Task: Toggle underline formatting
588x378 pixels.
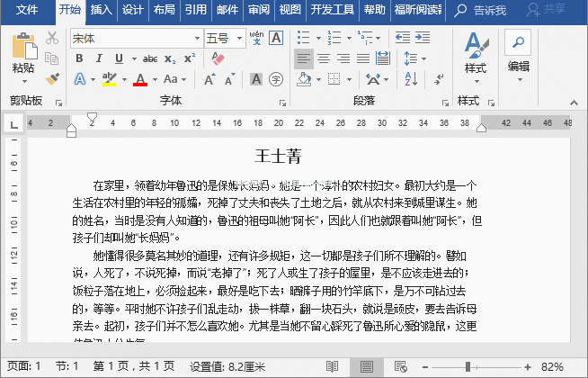Action: pyautogui.click(x=119, y=58)
